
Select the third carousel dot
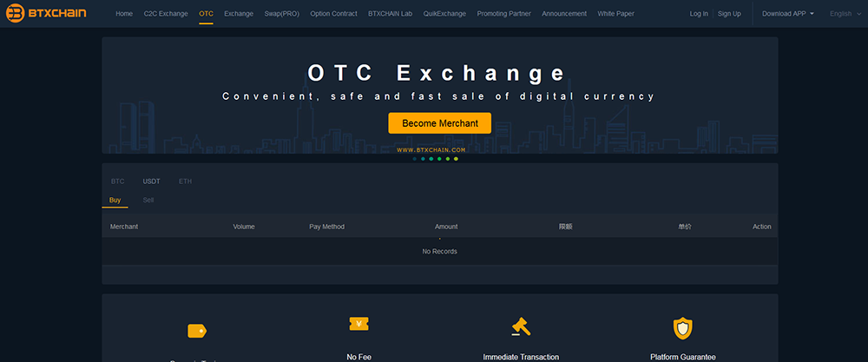(x=431, y=160)
